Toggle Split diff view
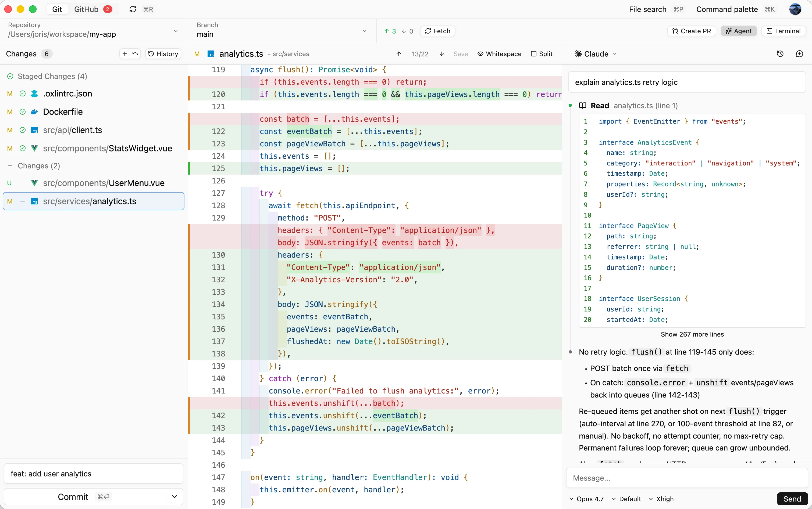812x509 pixels. pos(542,54)
